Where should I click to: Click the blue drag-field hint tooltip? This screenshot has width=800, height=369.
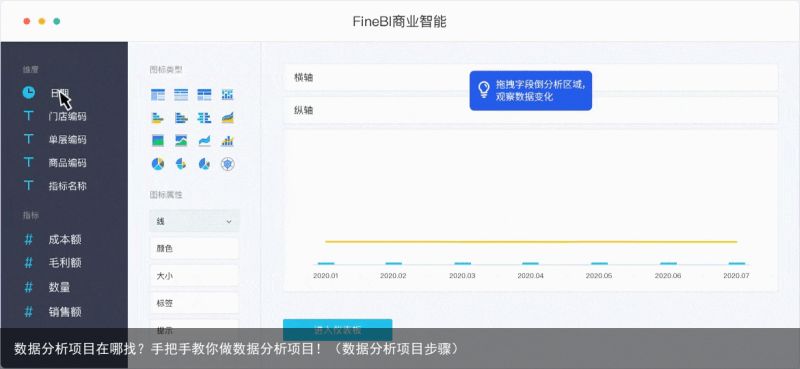coord(531,90)
